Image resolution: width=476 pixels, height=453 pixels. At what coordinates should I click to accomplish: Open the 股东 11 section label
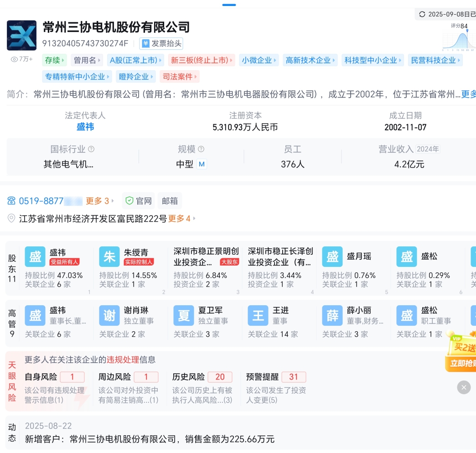click(12, 269)
